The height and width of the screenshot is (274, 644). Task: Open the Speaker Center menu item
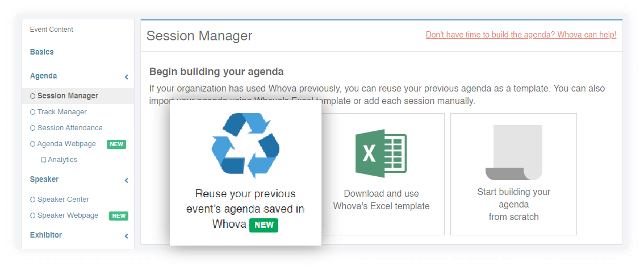(x=63, y=200)
